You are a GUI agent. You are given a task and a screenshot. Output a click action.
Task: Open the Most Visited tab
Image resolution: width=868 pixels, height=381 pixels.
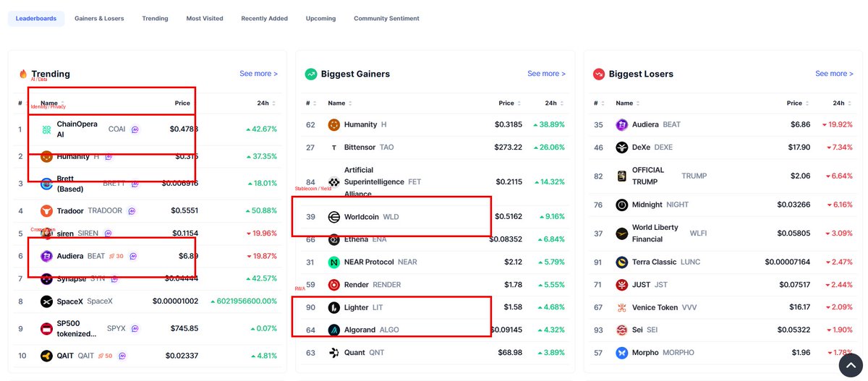tap(205, 18)
